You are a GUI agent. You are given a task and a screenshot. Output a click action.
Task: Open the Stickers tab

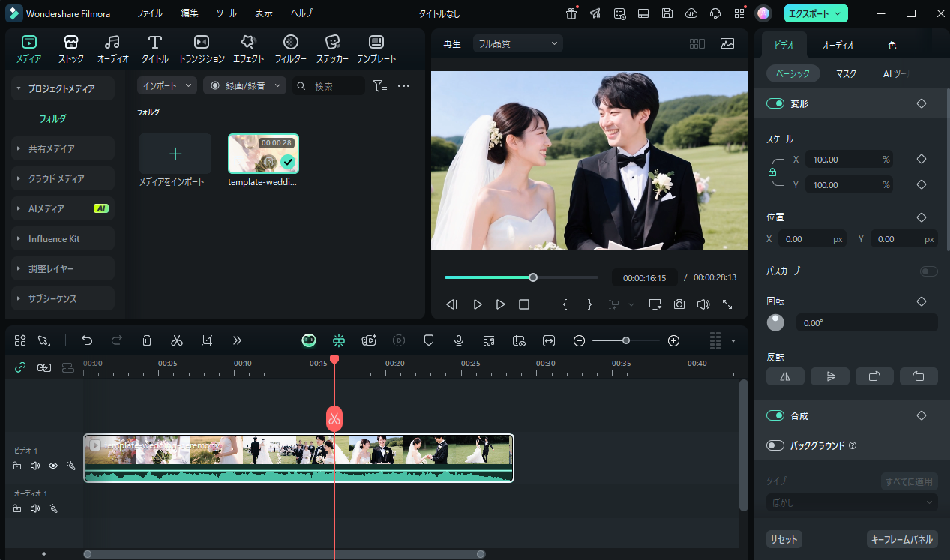point(333,49)
